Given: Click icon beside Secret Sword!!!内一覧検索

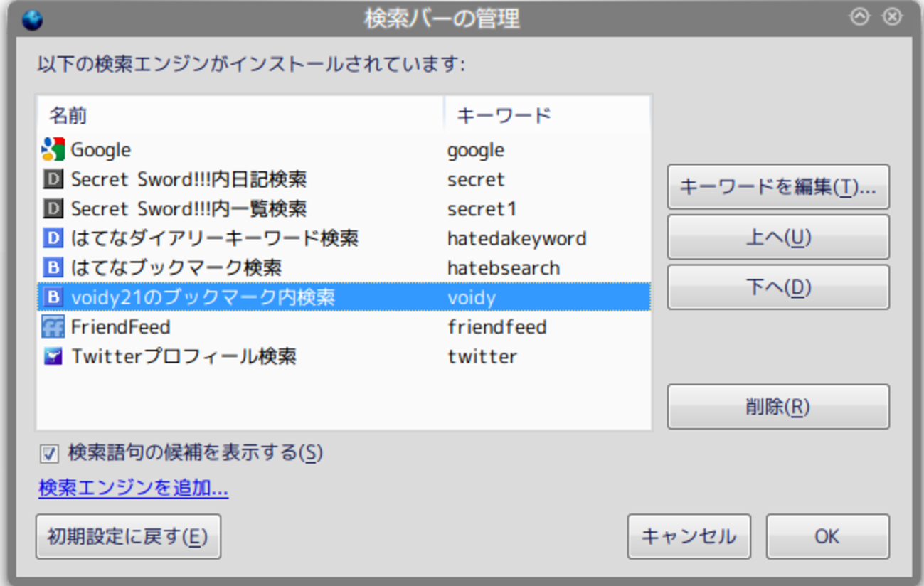Looking at the screenshot, I should coord(53,208).
